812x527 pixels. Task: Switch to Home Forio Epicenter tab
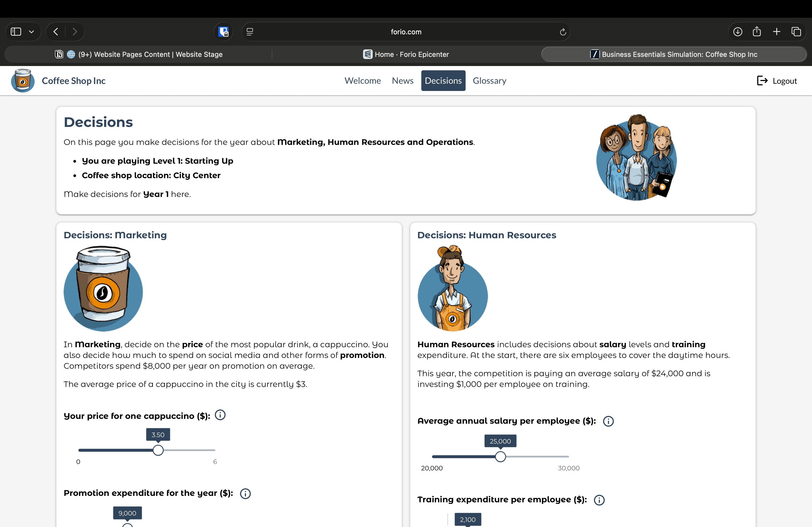point(406,54)
